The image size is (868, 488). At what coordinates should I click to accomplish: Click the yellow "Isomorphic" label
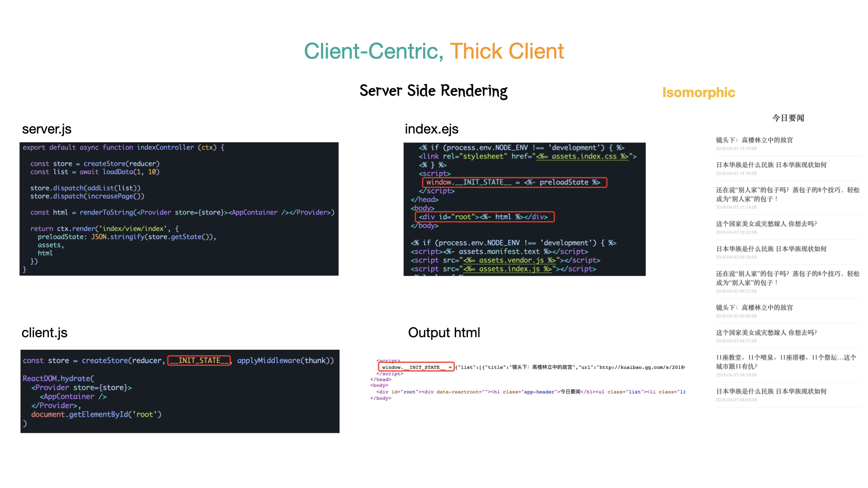698,93
